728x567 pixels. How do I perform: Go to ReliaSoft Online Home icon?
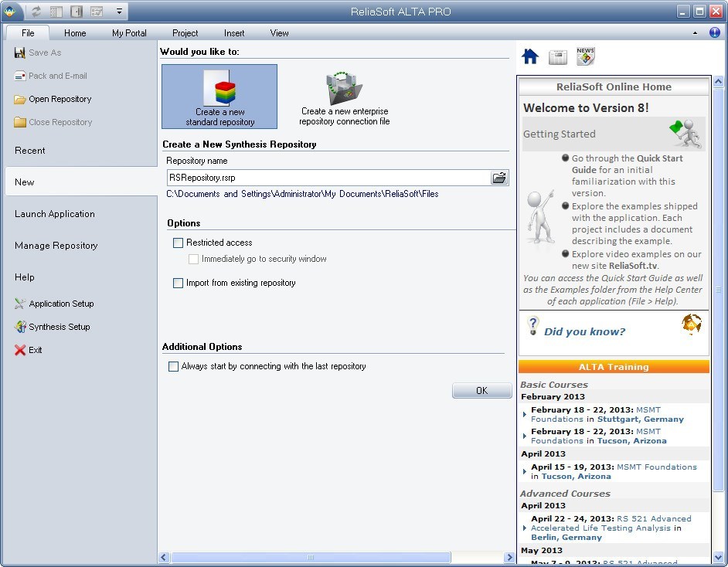[530, 56]
